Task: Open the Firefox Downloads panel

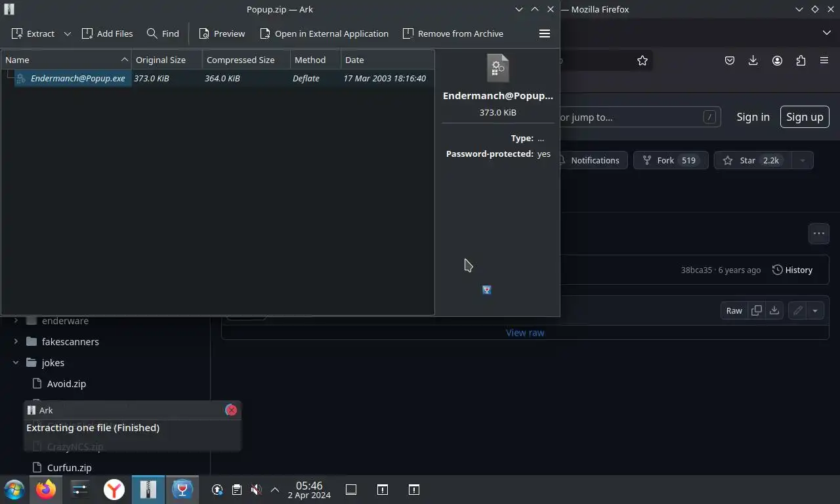Action: [x=753, y=60]
